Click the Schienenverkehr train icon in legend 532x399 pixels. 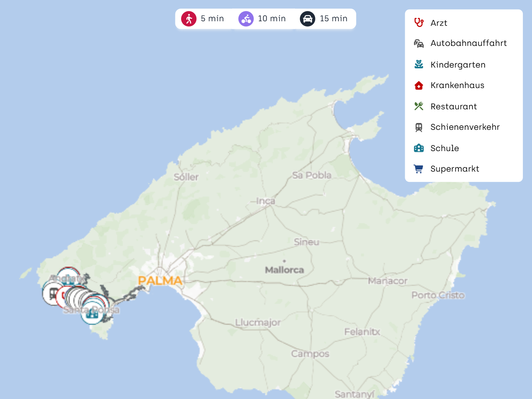(418, 127)
